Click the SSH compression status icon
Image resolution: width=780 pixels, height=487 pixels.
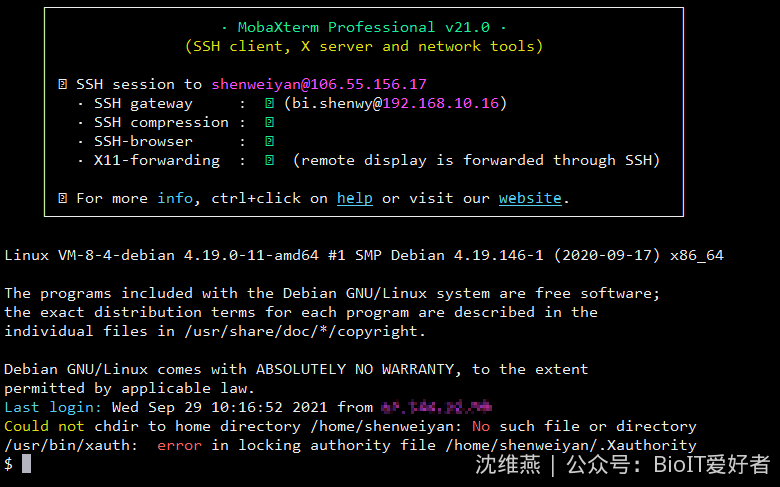point(269,122)
